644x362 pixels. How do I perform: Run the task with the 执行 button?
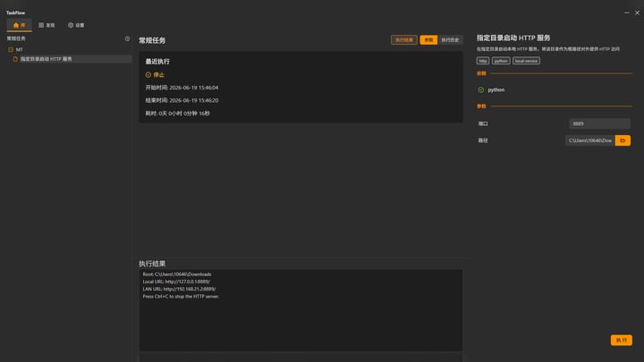point(622,341)
